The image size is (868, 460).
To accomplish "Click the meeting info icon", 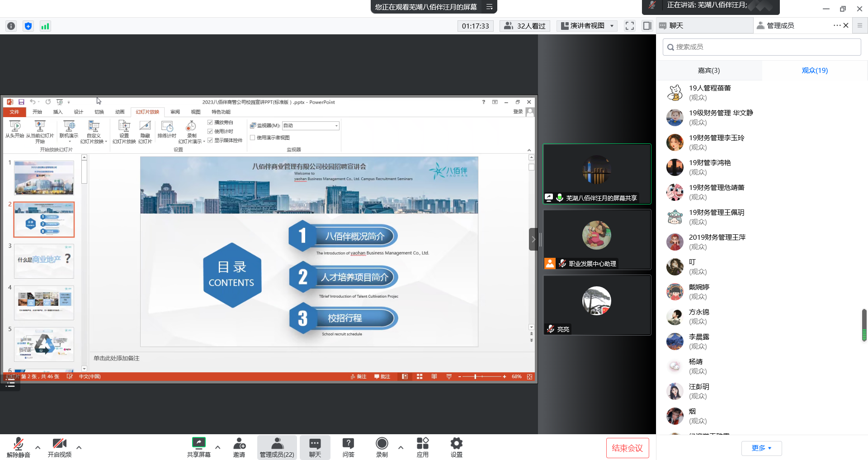I will (11, 26).
